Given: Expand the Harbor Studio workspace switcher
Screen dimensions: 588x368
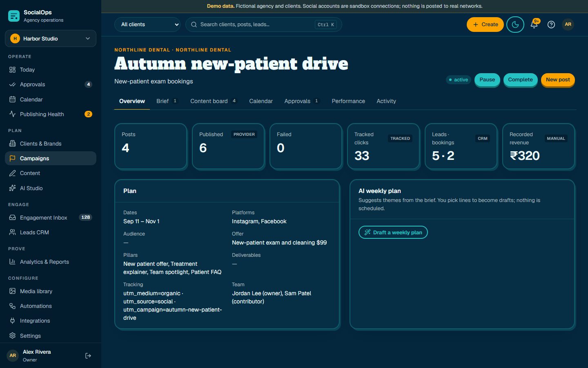Looking at the screenshot, I should [51, 38].
